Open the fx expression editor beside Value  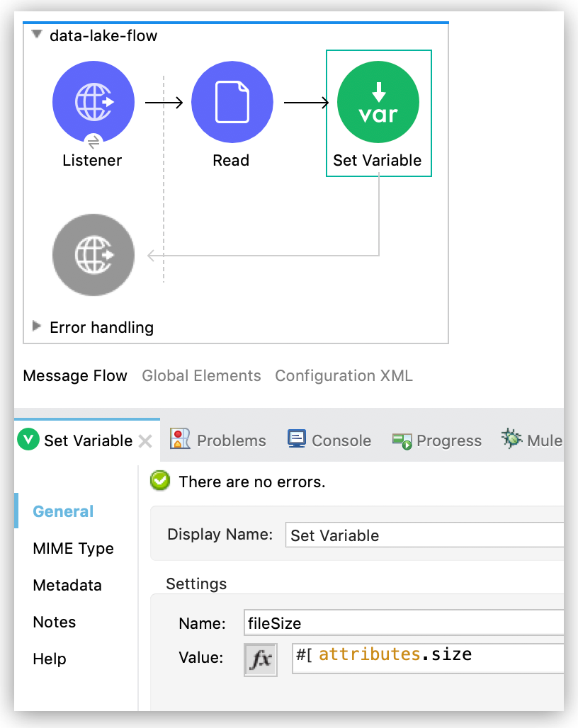[x=260, y=659]
